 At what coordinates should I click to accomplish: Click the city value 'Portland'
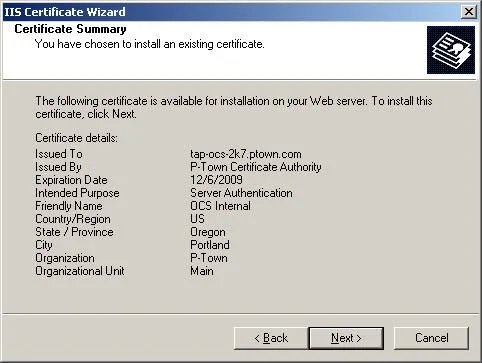point(210,245)
